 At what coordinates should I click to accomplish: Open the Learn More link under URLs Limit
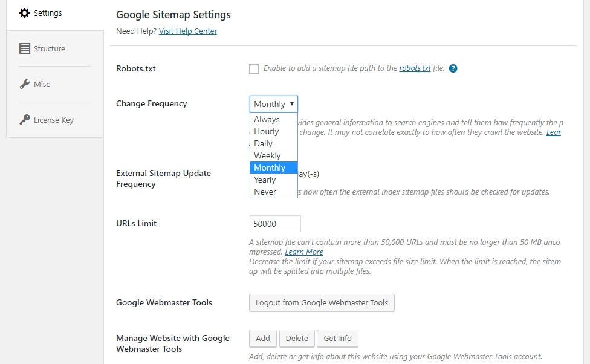[303, 252]
